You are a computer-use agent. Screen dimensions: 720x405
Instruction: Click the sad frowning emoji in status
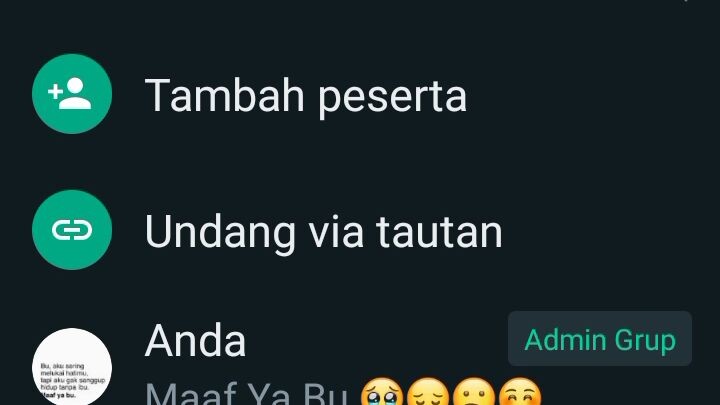pos(473,392)
